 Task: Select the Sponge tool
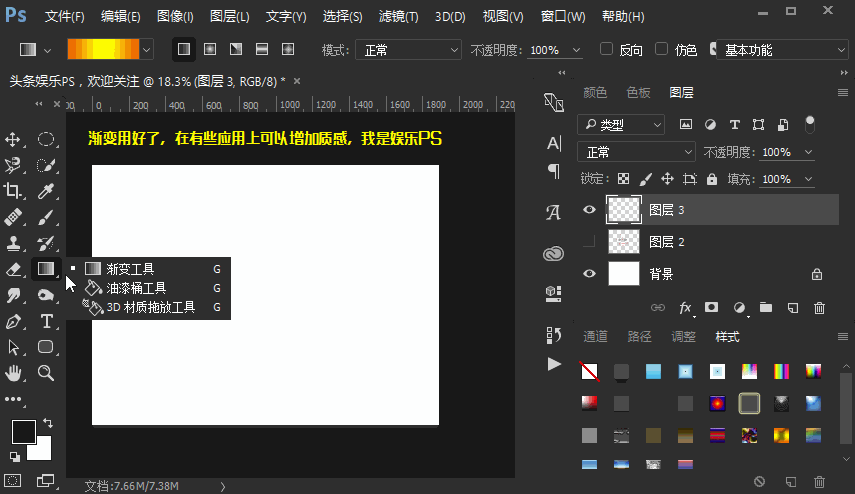coord(46,295)
